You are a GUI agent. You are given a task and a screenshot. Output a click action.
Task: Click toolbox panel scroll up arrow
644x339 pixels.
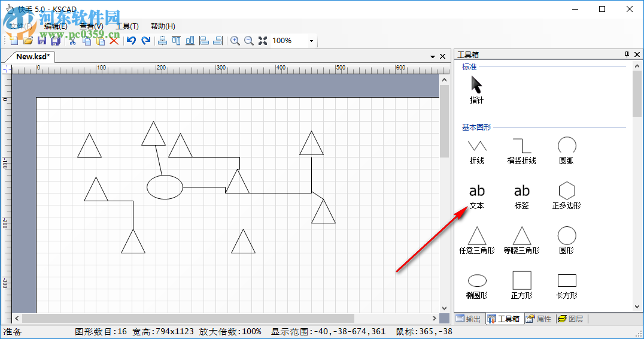point(637,66)
